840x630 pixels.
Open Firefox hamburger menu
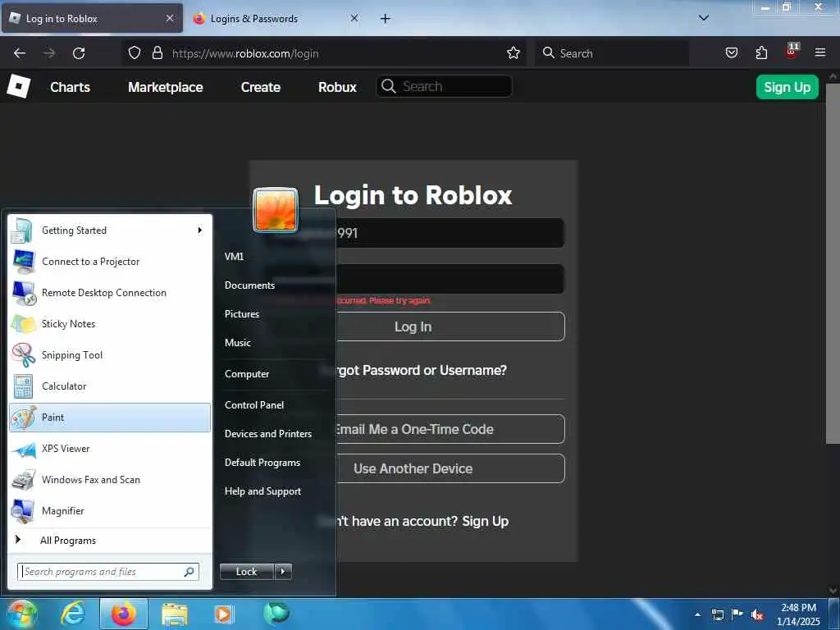820,52
